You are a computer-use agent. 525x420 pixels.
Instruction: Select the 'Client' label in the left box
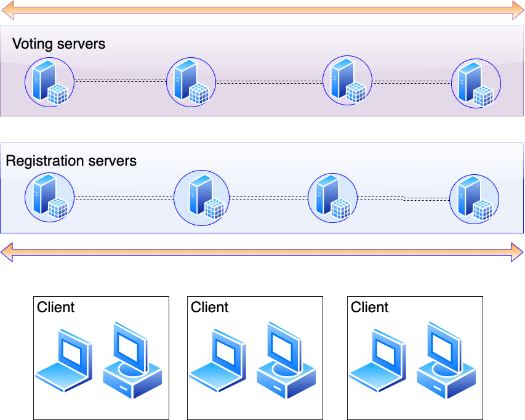(55, 307)
